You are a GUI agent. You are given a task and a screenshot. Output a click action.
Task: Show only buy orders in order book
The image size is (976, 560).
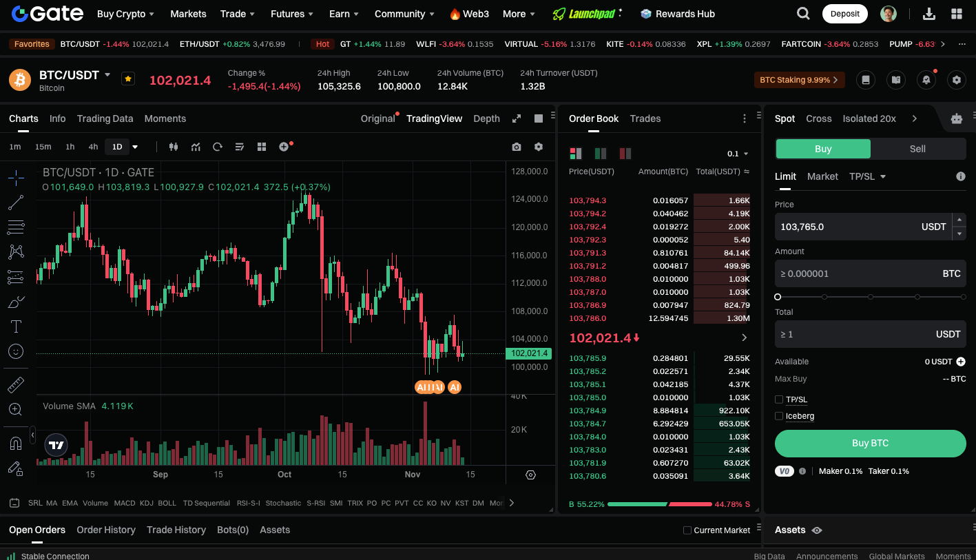point(601,153)
